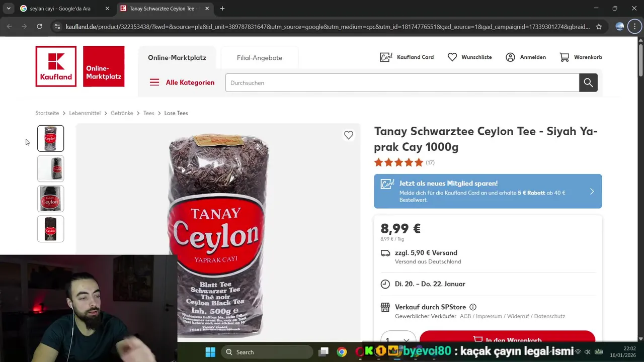Click the magnifier search button
This screenshot has width=644, height=362.
coord(588,82)
